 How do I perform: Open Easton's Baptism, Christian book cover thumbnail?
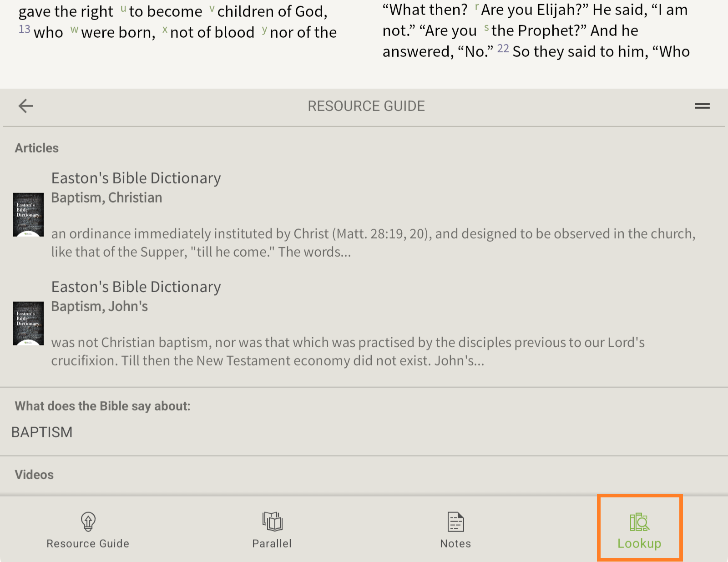pyautogui.click(x=28, y=215)
